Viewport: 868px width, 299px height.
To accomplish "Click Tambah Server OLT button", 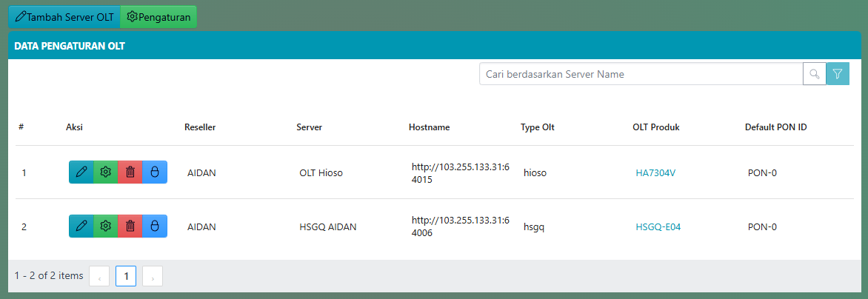I will (x=64, y=16).
